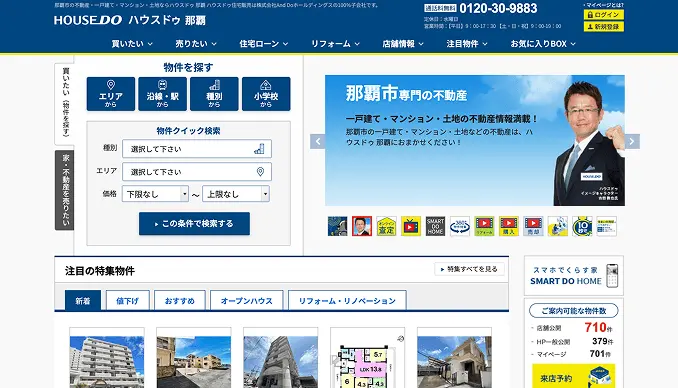The height and width of the screenshot is (388, 678).
Task: Open the スマホでくらす家 SMART DO HOME banner
Action: click(574, 276)
